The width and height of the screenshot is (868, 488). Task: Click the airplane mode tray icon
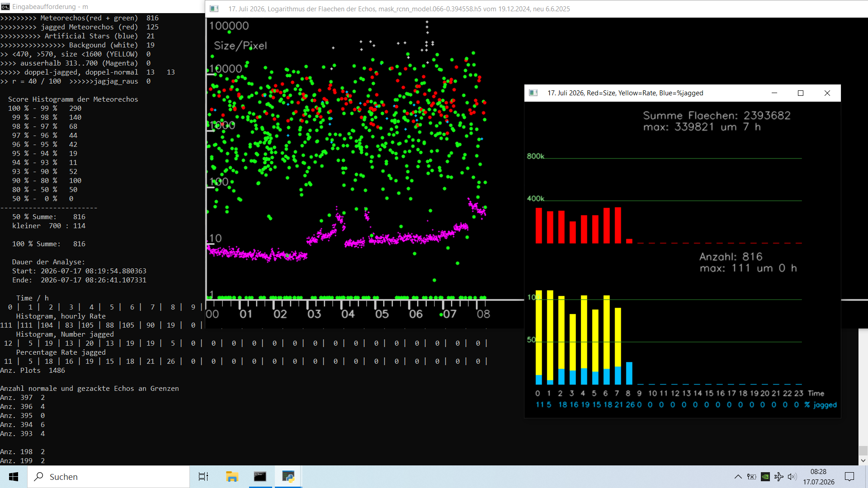click(778, 477)
